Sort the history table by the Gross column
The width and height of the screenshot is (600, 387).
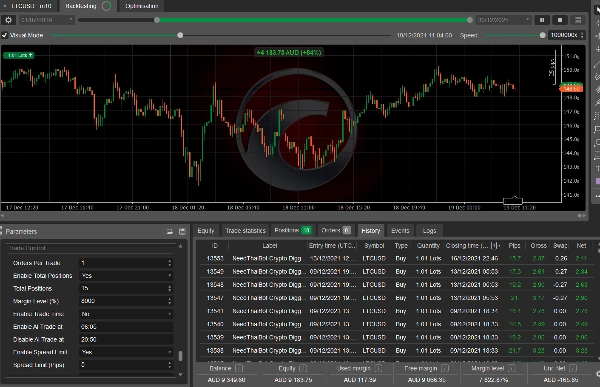(x=538, y=245)
